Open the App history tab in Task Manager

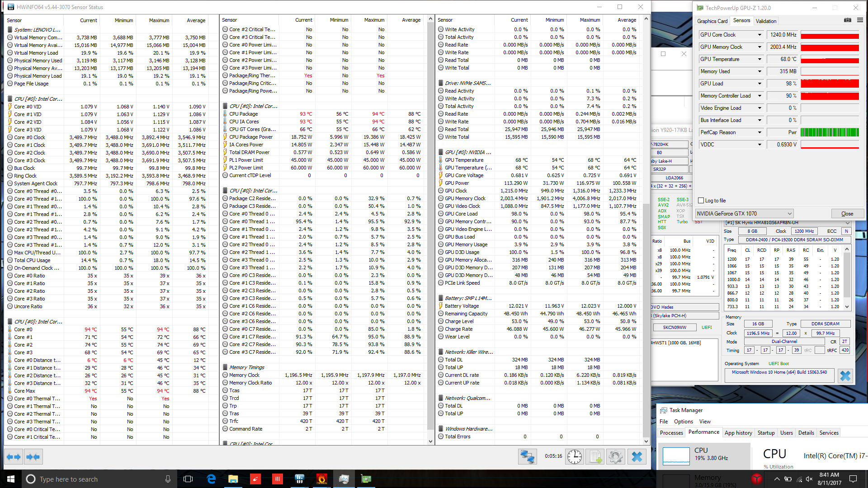pyautogui.click(x=738, y=433)
